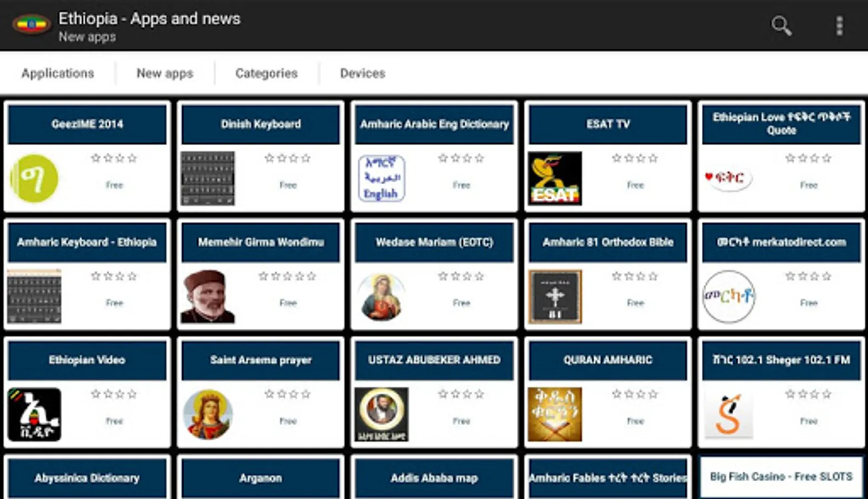This screenshot has width=868, height=499.
Task: Open Amharic 81 Orthodox Bible icon
Action: 554,297
